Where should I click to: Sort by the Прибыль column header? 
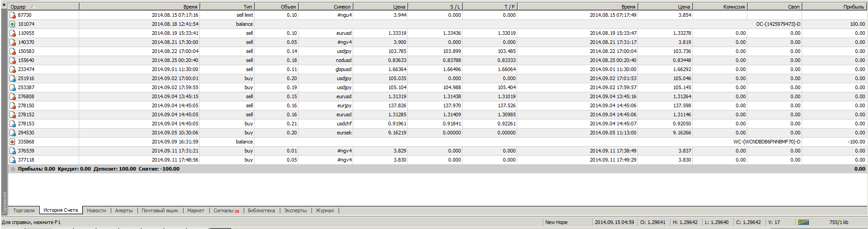pos(835,7)
